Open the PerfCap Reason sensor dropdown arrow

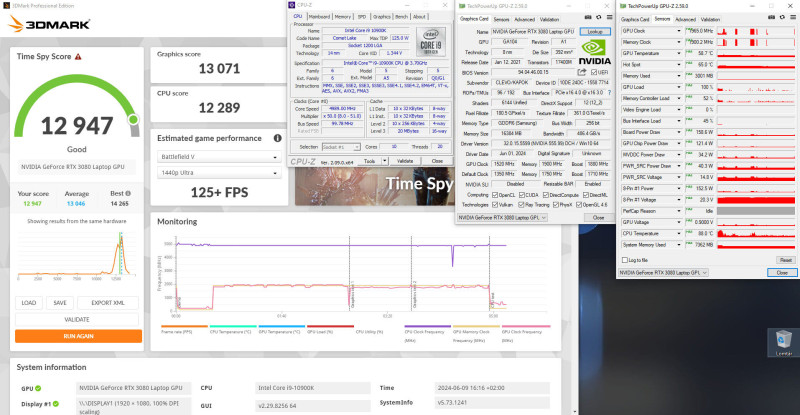pyautogui.click(x=679, y=211)
